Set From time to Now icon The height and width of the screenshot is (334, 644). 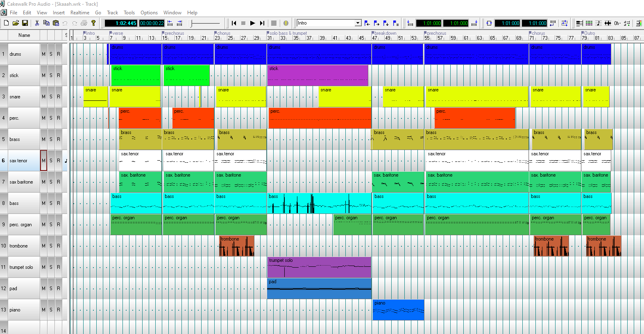pos(410,23)
